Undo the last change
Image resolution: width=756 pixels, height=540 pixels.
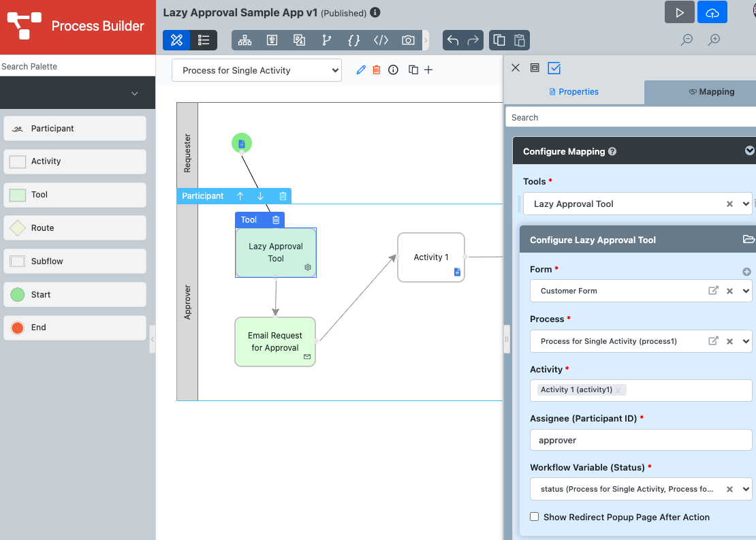[x=452, y=40]
